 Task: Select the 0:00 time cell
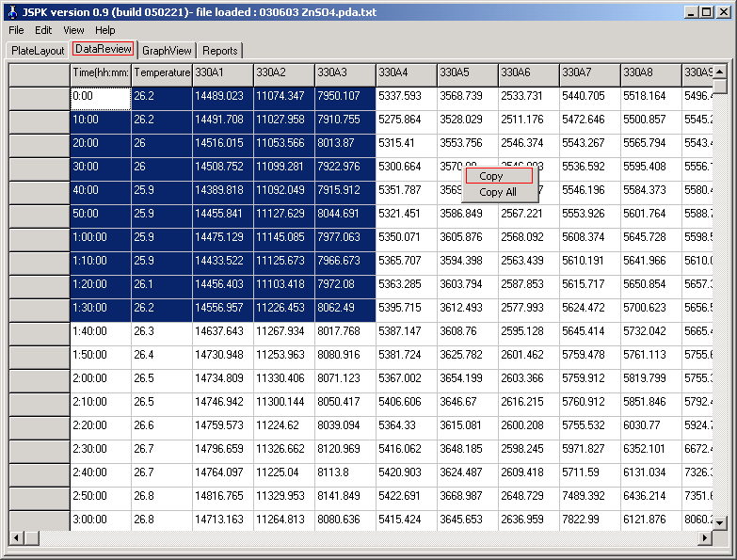[x=101, y=99]
